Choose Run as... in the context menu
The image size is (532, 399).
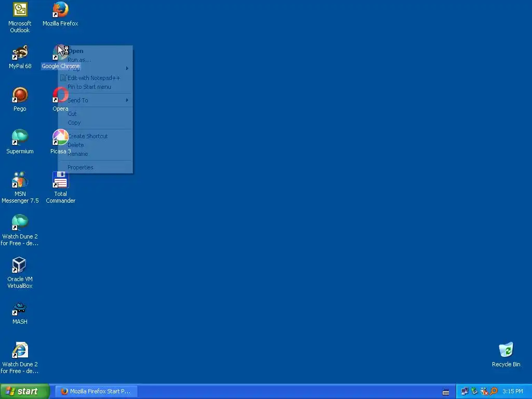pos(96,60)
